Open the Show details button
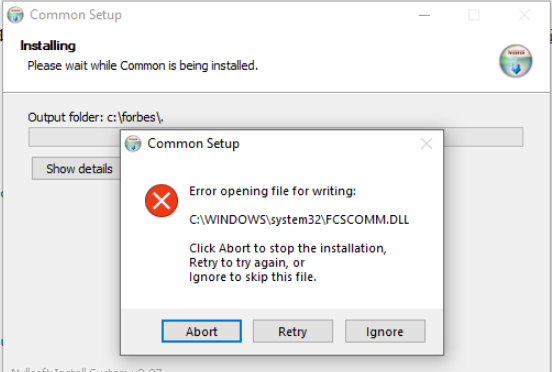 click(x=76, y=169)
